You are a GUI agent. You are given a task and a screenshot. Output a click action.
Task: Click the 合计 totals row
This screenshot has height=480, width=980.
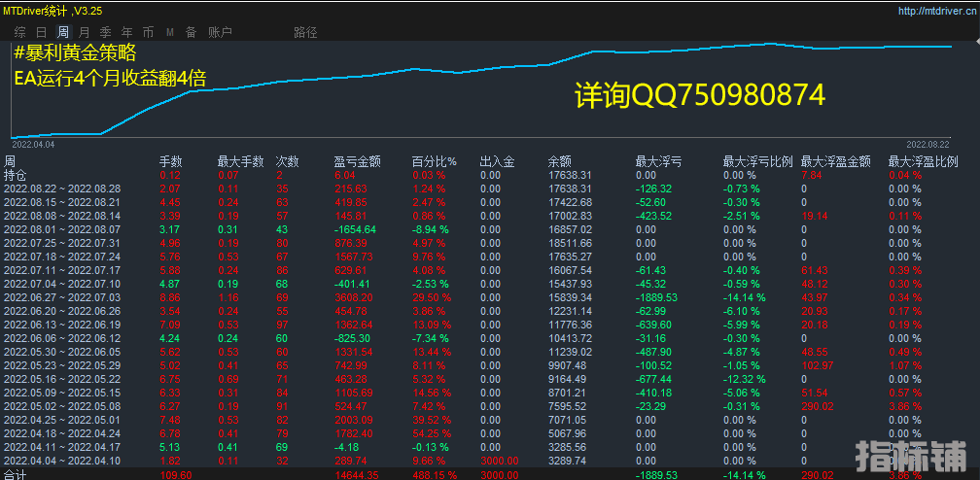[16, 475]
